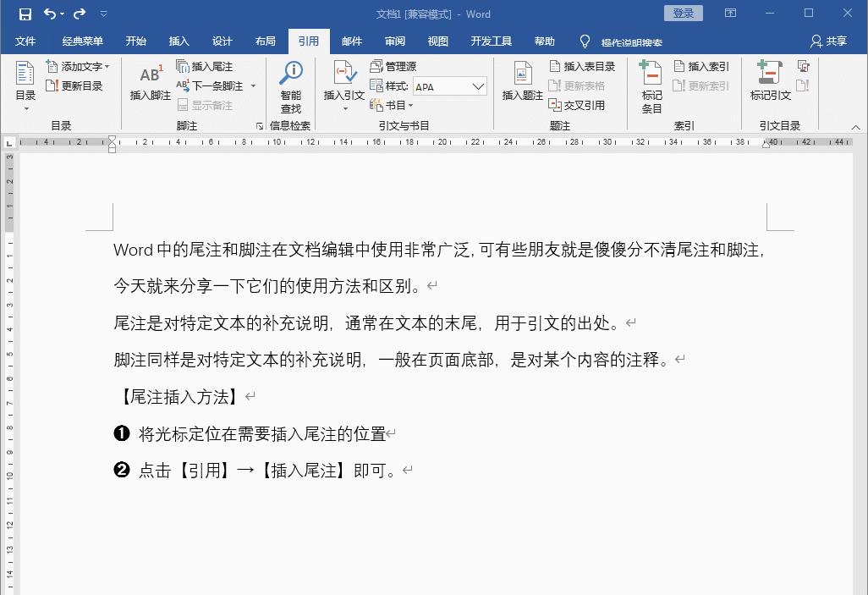868x595 pixels.
Task: Switch to the 插入 tab
Action: coord(179,41)
